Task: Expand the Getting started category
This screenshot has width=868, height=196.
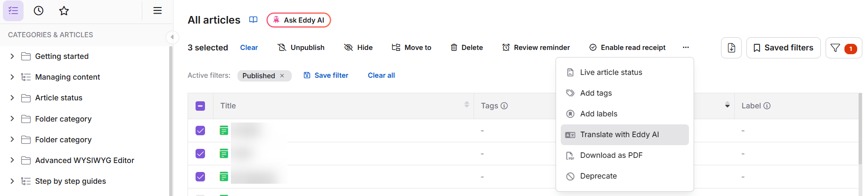Action: pos(12,56)
